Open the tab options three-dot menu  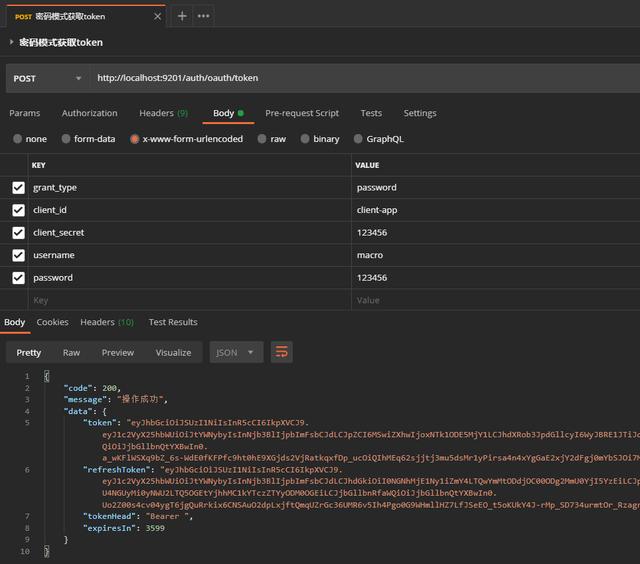(204, 16)
